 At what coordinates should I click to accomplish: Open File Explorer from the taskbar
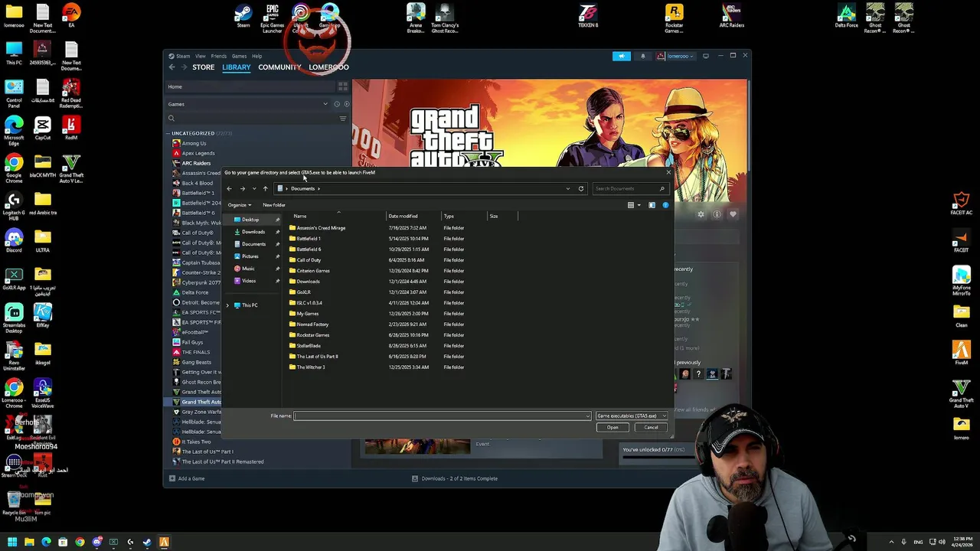[29, 543]
